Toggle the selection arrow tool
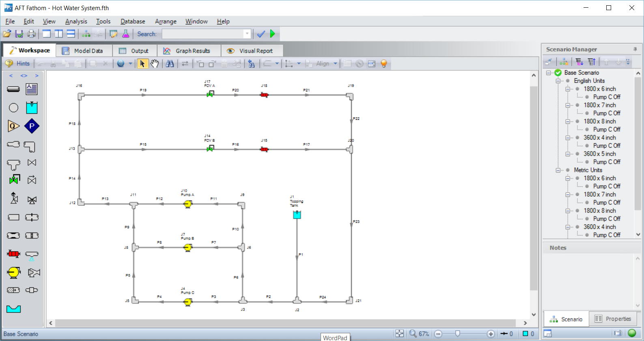The image size is (644, 341). [x=142, y=63]
